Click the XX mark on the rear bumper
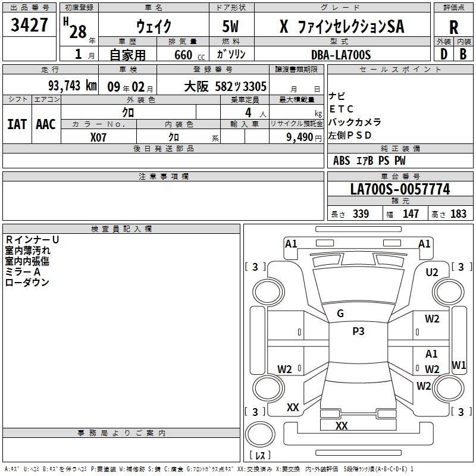The height and width of the screenshot is (476, 476). click(x=342, y=426)
